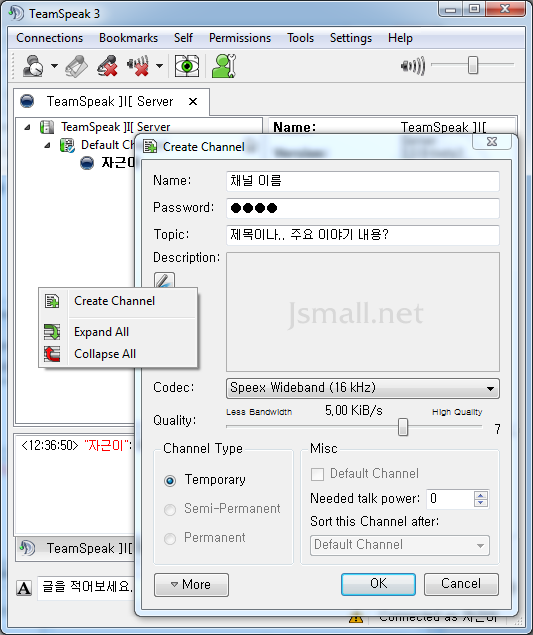This screenshot has height=635, width=533.
Task: Click the chat log timestamp <12:36:50>
Action: point(49,445)
